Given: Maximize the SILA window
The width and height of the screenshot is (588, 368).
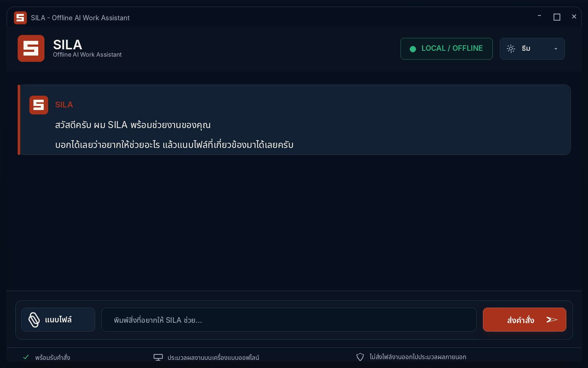Looking at the screenshot, I should tap(557, 17).
